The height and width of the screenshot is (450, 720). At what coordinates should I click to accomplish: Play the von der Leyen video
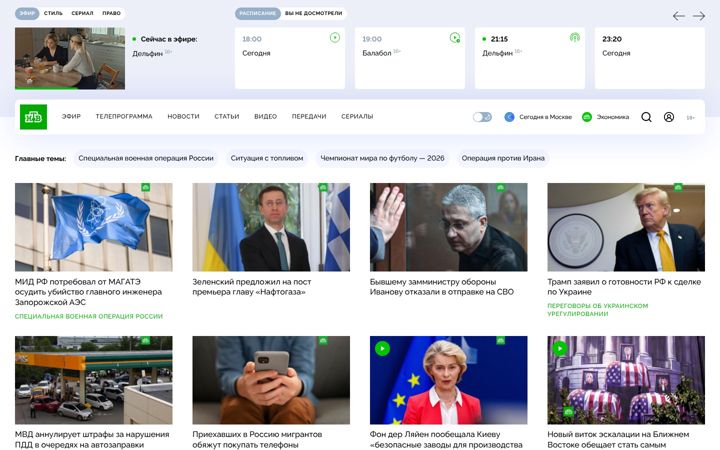tap(382, 348)
